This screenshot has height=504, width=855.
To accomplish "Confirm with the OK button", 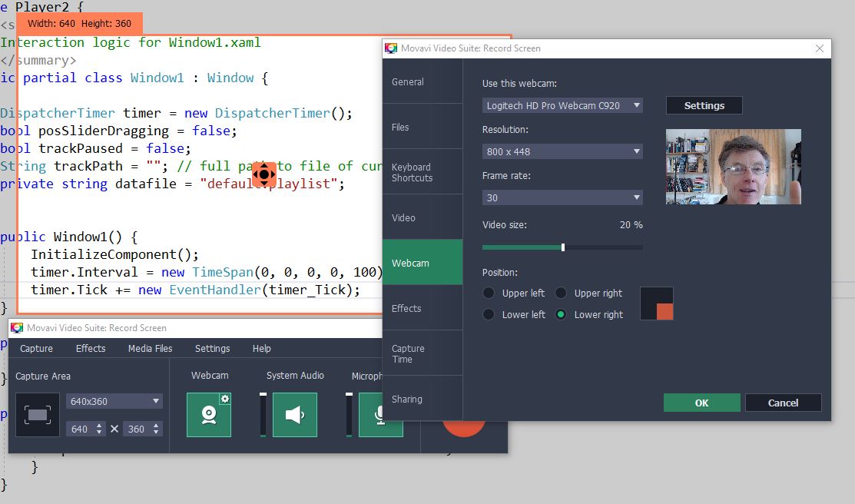I will pos(702,403).
